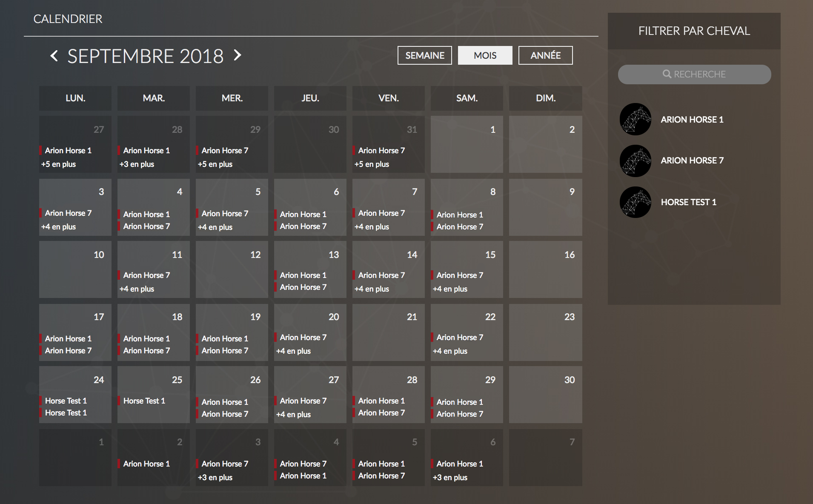Expand '+4 en plus' on September 7
Screen dimensions: 813x504
372,227
